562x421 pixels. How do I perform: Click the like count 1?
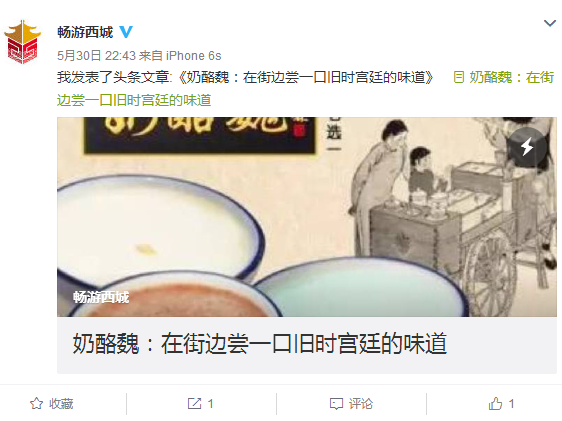pos(511,404)
